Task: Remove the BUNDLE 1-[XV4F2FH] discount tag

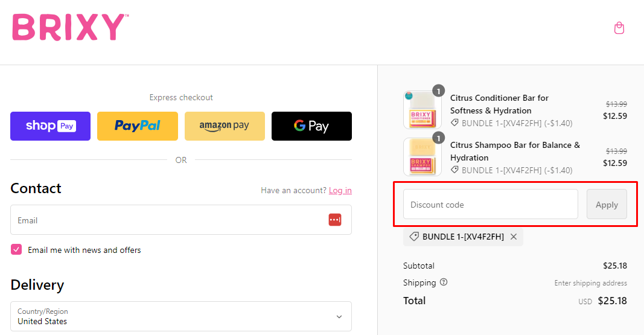Action: 514,237
